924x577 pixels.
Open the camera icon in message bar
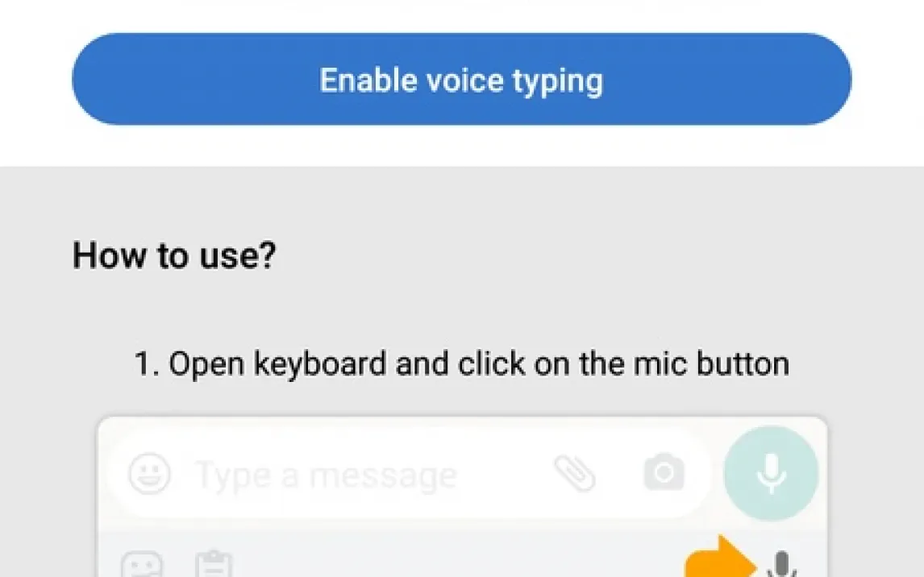[664, 472]
